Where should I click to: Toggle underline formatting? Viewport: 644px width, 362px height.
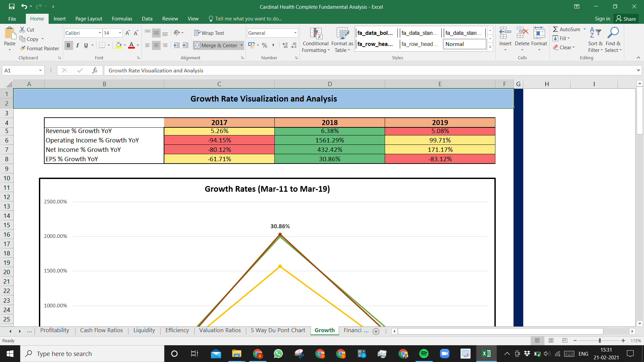click(x=86, y=45)
